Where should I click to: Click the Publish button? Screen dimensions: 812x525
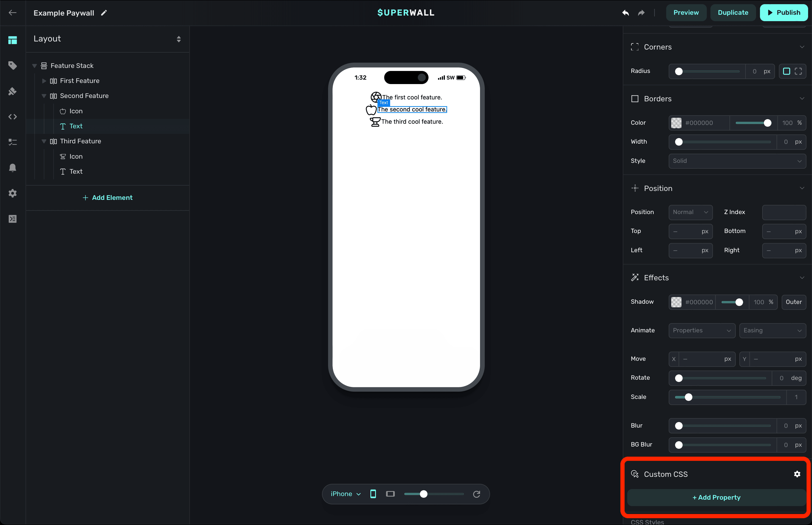(x=783, y=13)
